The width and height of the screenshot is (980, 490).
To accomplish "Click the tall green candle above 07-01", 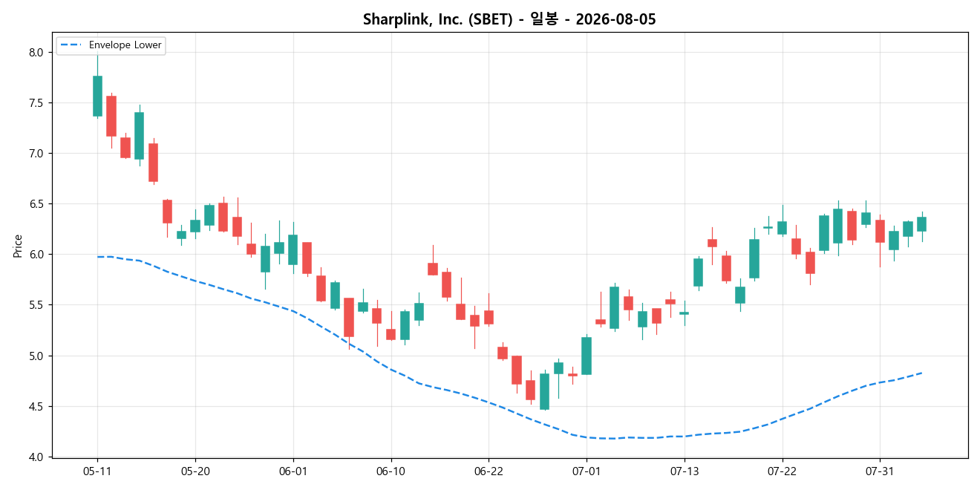I will pos(587,356).
